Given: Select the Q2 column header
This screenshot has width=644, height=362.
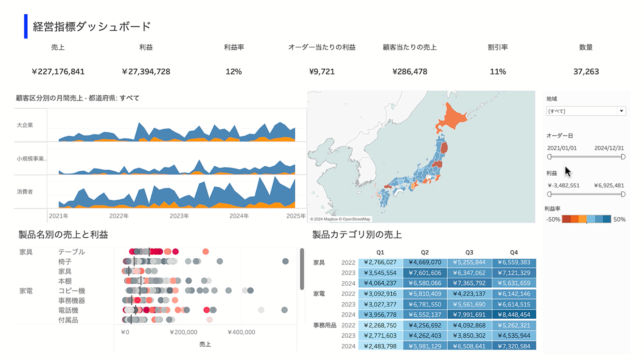Looking at the screenshot, I should [425, 253].
